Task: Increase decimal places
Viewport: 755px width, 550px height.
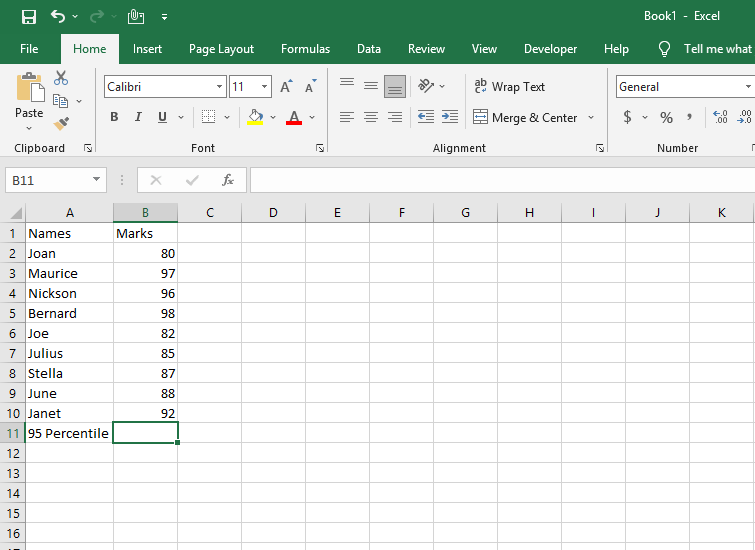Action: pos(720,117)
